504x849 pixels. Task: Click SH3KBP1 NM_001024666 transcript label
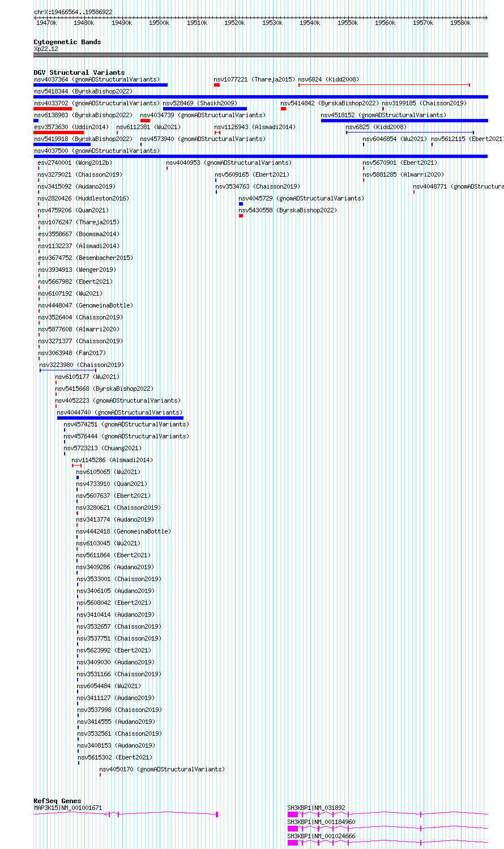pos(321,837)
